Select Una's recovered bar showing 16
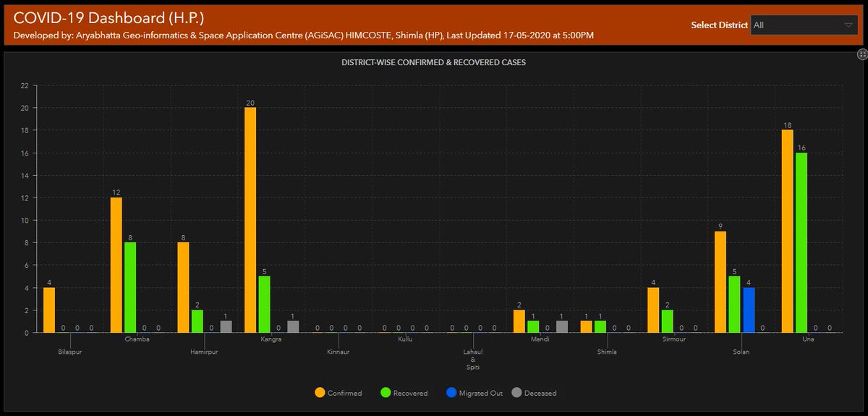The height and width of the screenshot is (416, 868). click(801, 242)
